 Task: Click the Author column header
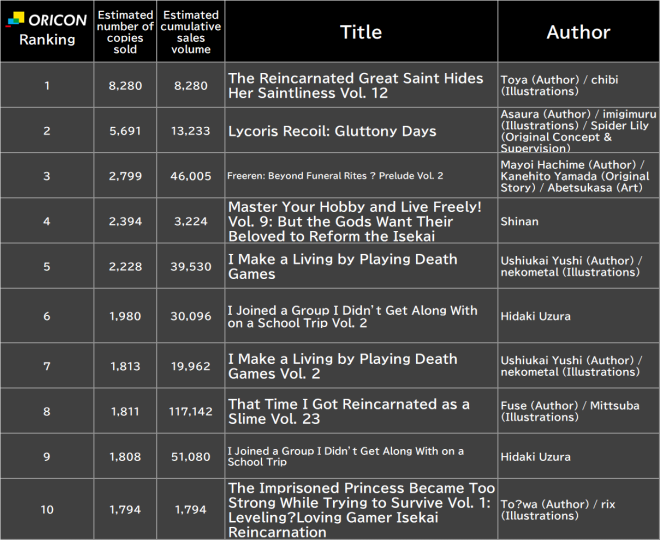click(x=578, y=32)
